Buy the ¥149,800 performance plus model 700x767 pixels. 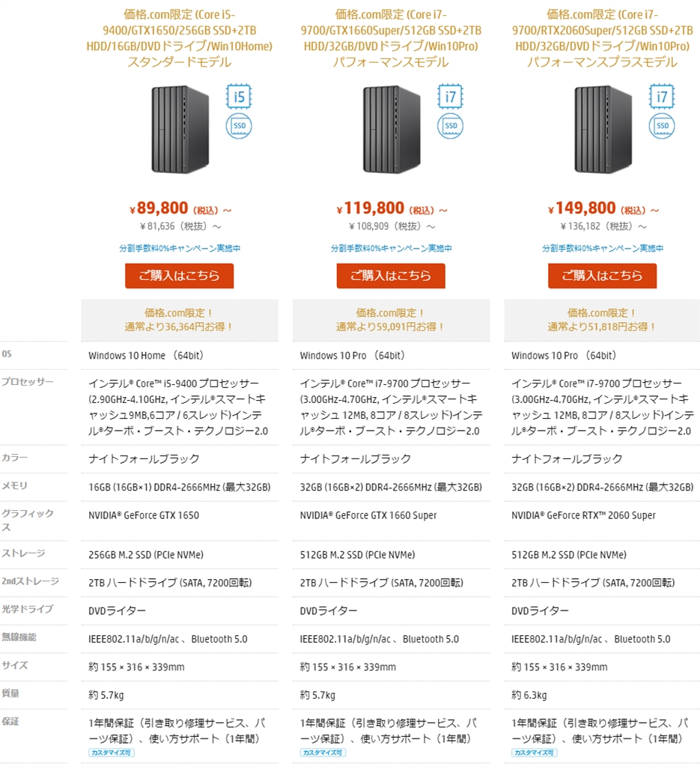click(602, 276)
